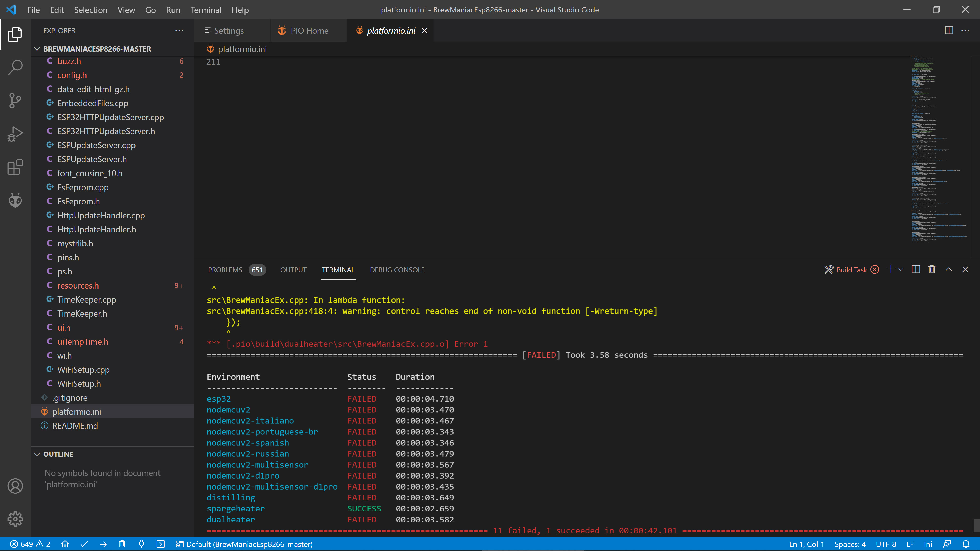
Task: Click Ln 1, Col 1 cursor position
Action: [x=806, y=544]
